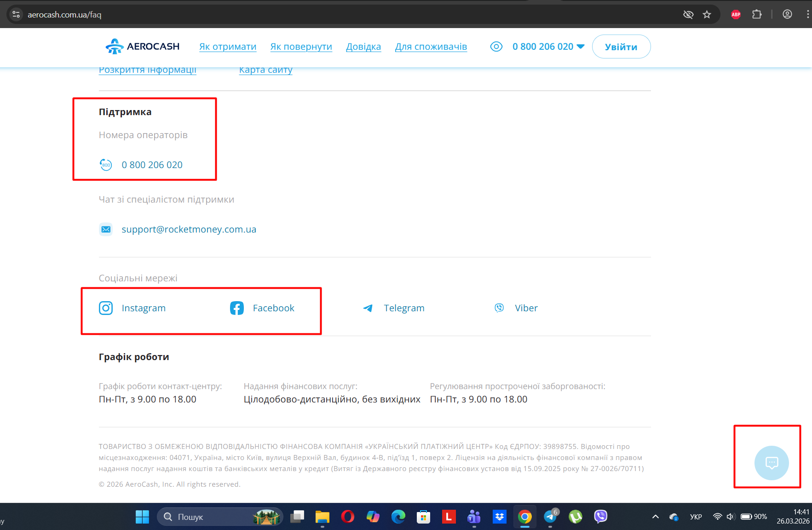Open the Для споживачів menu item
The image size is (812, 530).
point(431,47)
